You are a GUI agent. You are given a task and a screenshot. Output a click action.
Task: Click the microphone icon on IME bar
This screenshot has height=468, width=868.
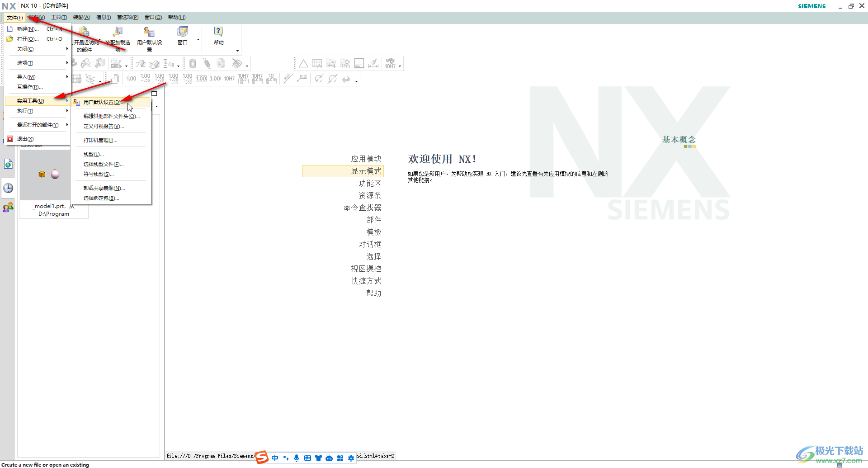coord(297,458)
